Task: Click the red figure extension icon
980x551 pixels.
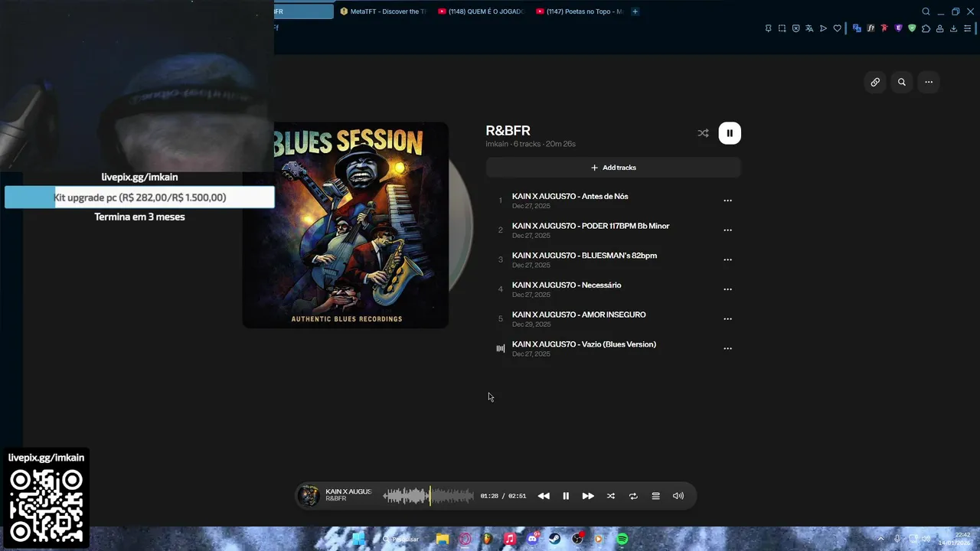Action: point(884,28)
